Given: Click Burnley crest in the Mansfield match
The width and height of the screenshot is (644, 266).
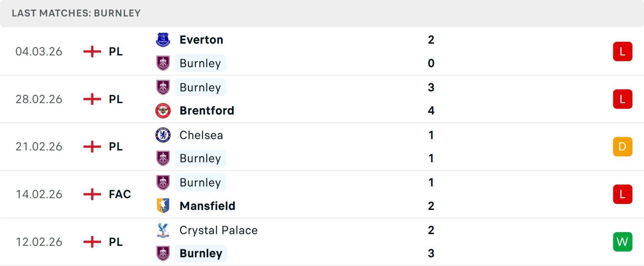Looking at the screenshot, I should tap(163, 182).
